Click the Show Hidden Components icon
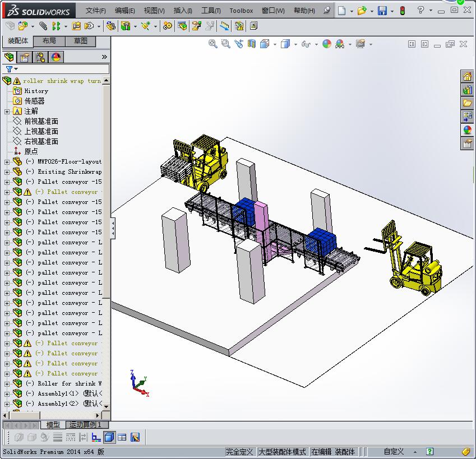The width and height of the screenshot is (476, 459). tap(111, 26)
